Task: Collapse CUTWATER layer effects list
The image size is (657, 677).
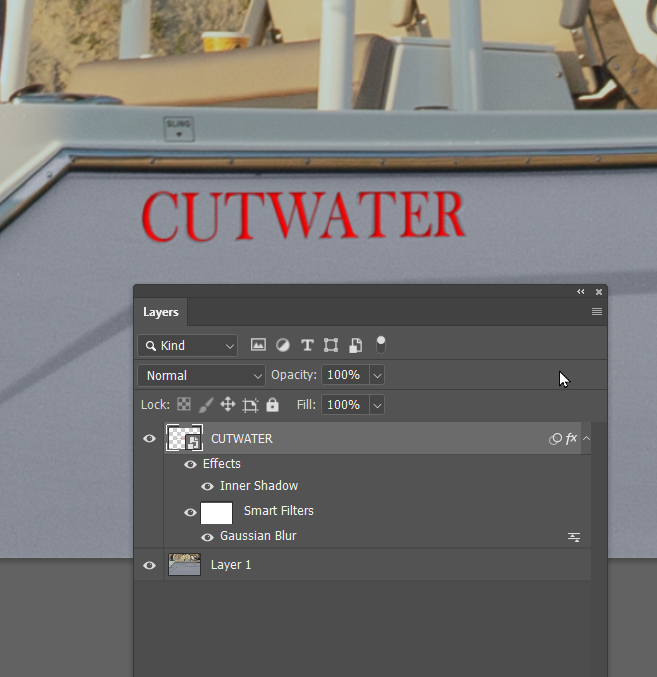Action: click(x=586, y=438)
